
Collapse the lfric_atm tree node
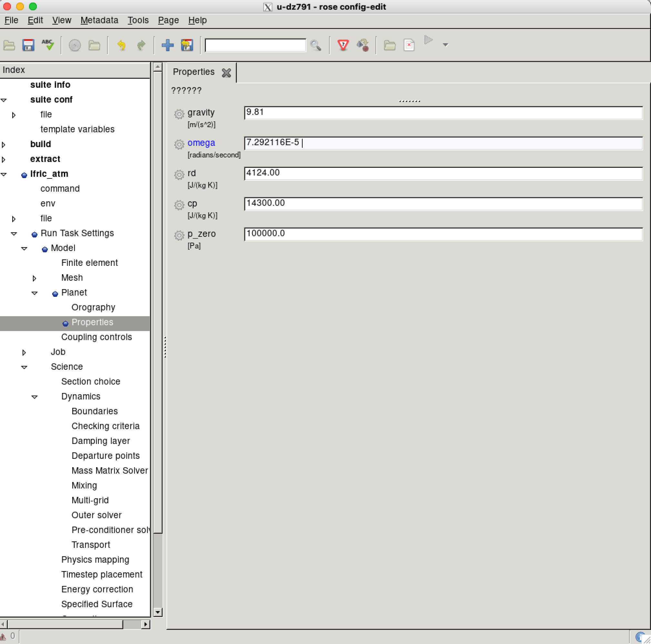(4, 174)
